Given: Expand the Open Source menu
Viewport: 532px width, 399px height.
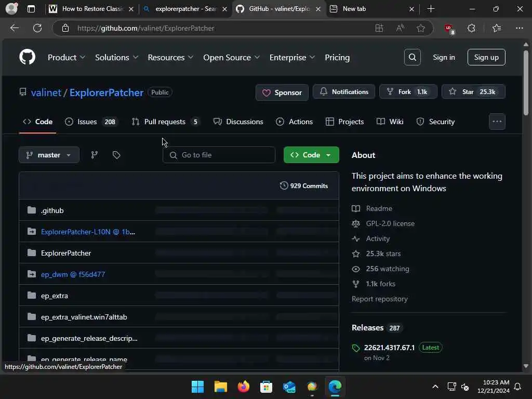Looking at the screenshot, I should click(x=231, y=57).
